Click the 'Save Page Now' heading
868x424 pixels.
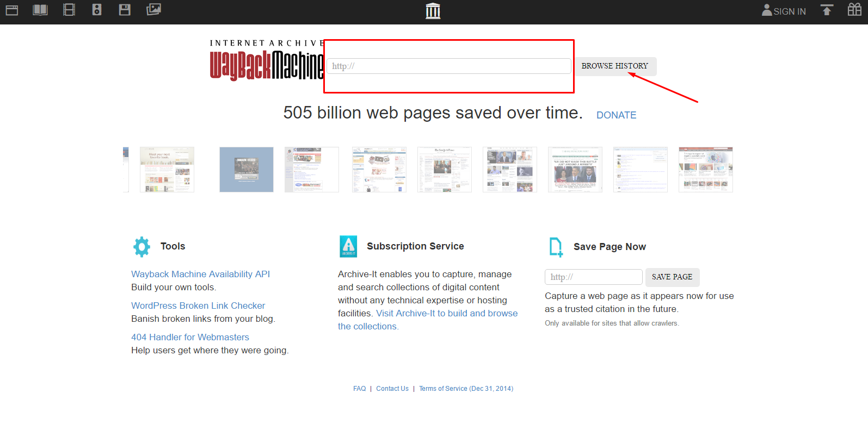coord(610,247)
